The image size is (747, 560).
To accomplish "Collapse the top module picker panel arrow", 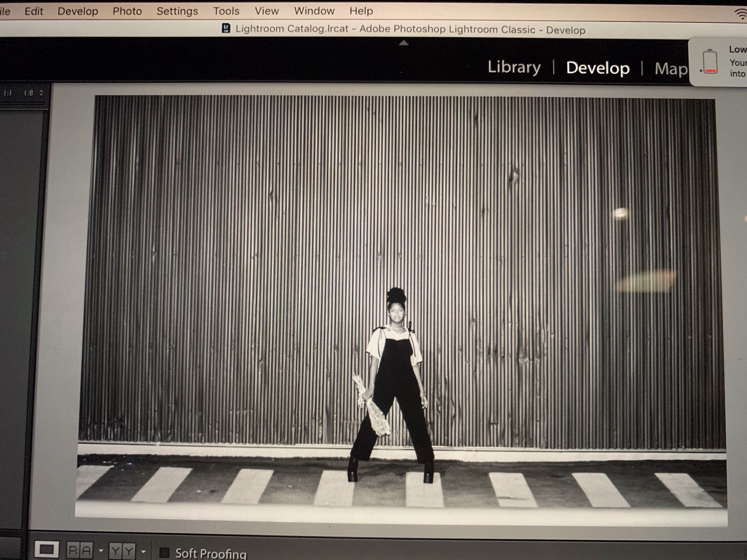I will pos(403,43).
